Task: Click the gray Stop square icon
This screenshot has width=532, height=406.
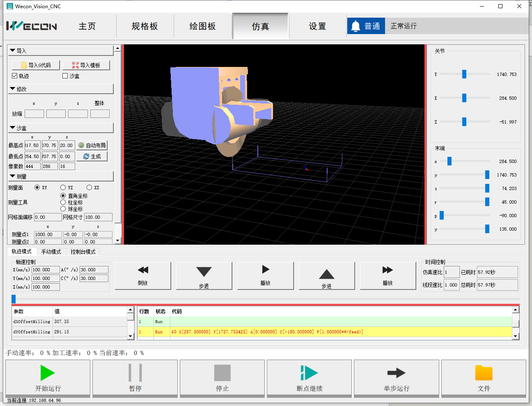Action: click(222, 373)
